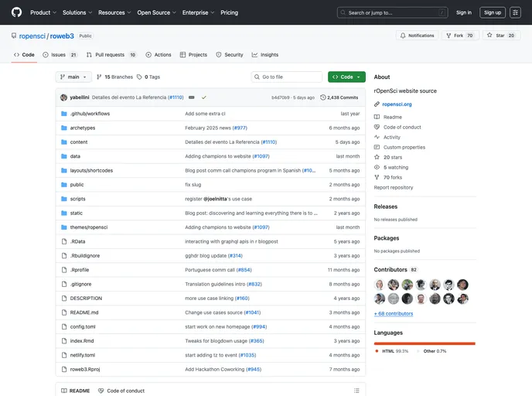
Task: Expand the Solutions menu
Action: pos(77,12)
